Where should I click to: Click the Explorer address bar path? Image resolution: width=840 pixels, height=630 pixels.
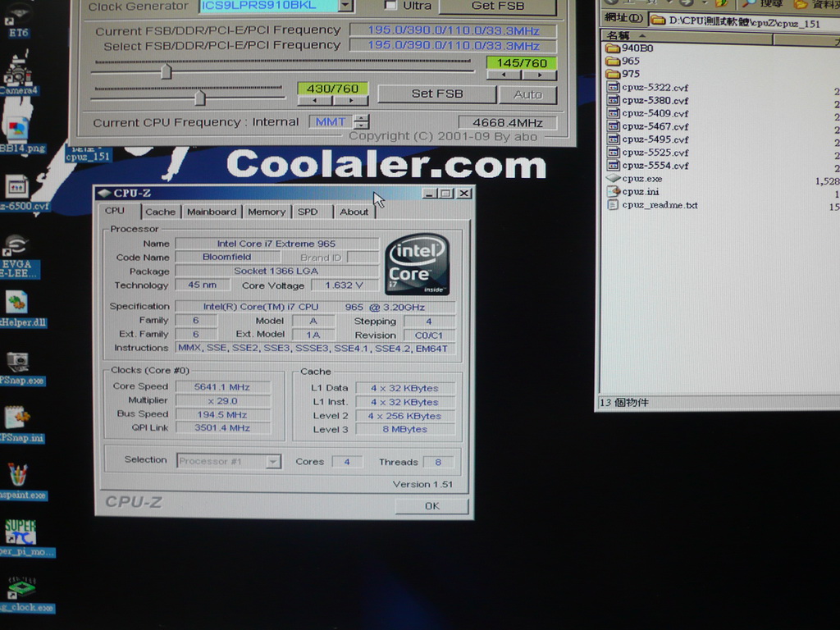click(x=745, y=22)
